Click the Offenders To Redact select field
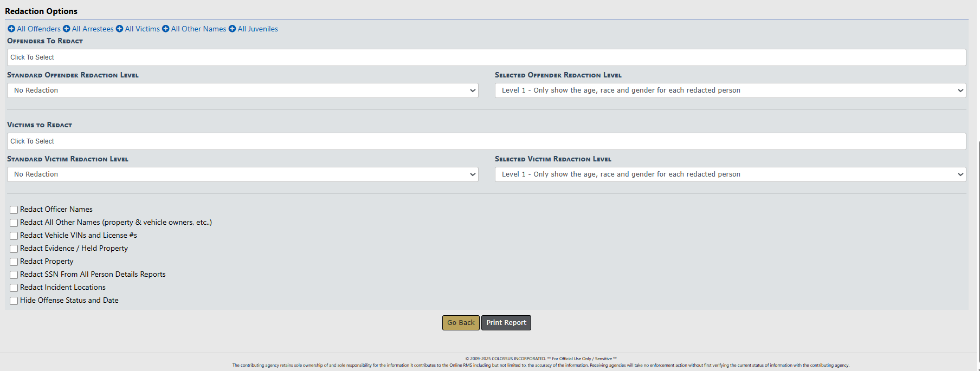The height and width of the screenshot is (371, 980). click(x=486, y=57)
